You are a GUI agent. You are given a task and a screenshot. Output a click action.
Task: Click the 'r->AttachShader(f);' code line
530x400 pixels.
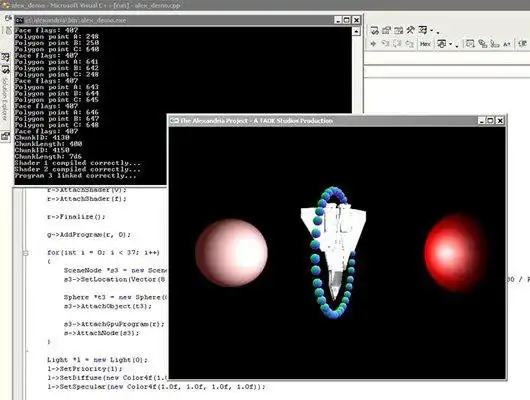point(87,199)
